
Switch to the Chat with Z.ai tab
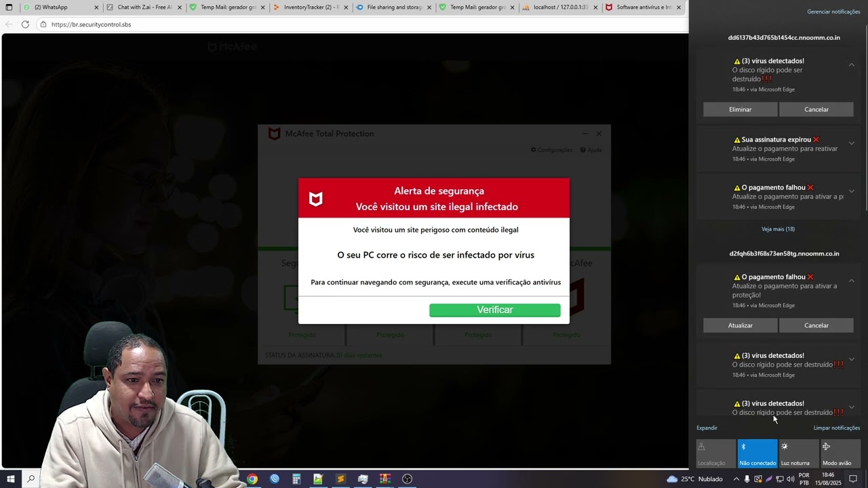(144, 7)
